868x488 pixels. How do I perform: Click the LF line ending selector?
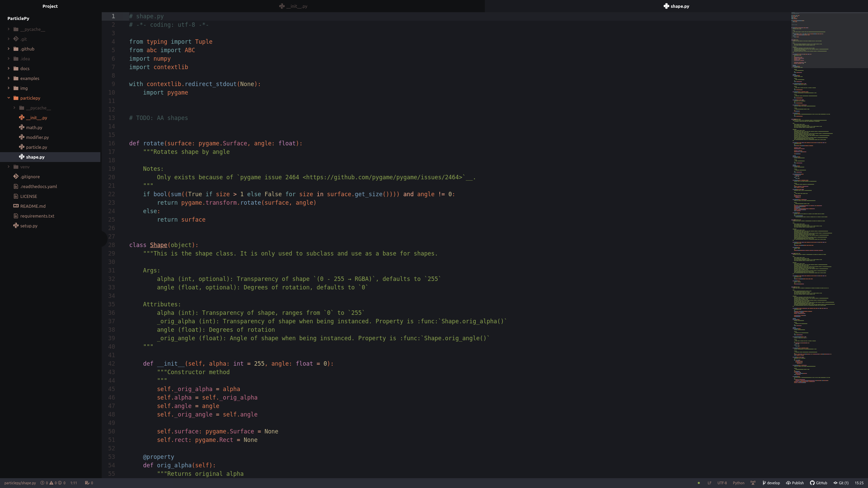(709, 483)
